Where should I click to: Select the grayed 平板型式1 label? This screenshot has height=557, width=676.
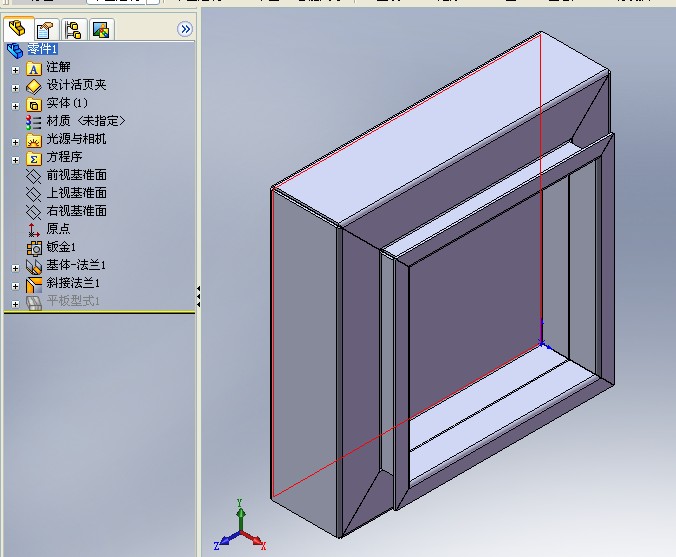click(x=73, y=301)
